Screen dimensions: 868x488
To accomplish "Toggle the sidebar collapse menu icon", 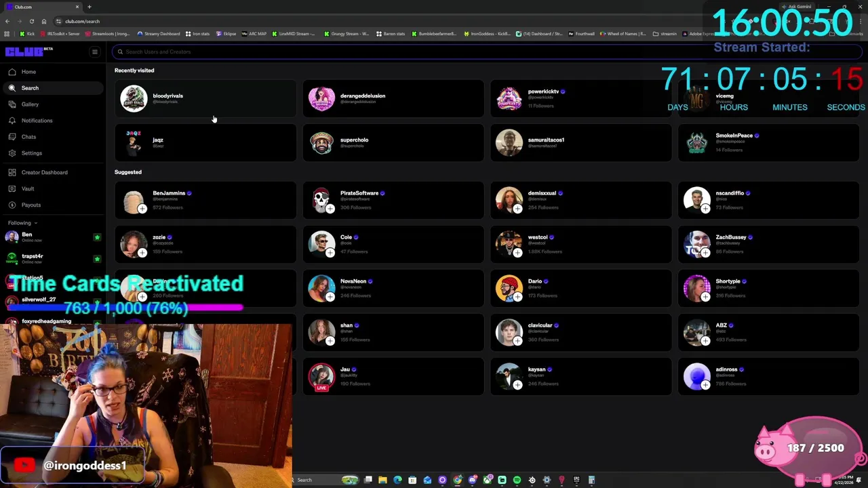I will point(95,52).
